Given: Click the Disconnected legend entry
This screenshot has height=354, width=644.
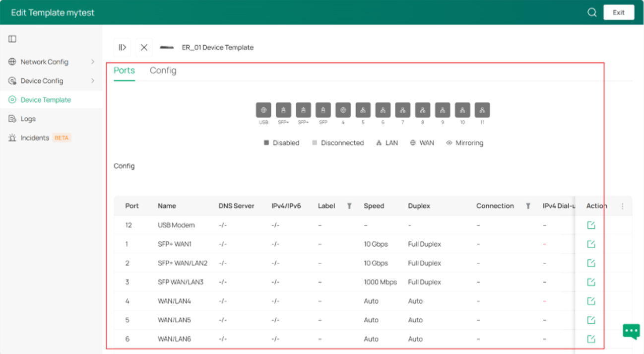Looking at the screenshot, I should tap(338, 143).
